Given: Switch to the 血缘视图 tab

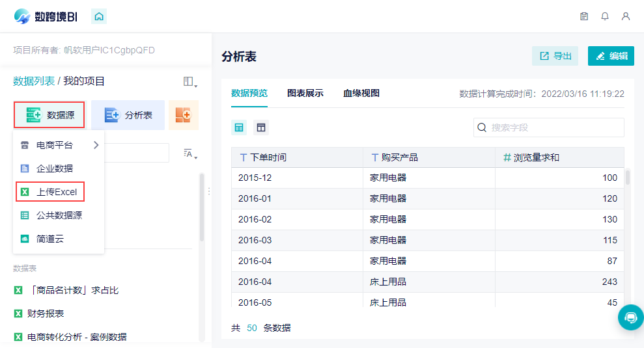Looking at the screenshot, I should (361, 93).
